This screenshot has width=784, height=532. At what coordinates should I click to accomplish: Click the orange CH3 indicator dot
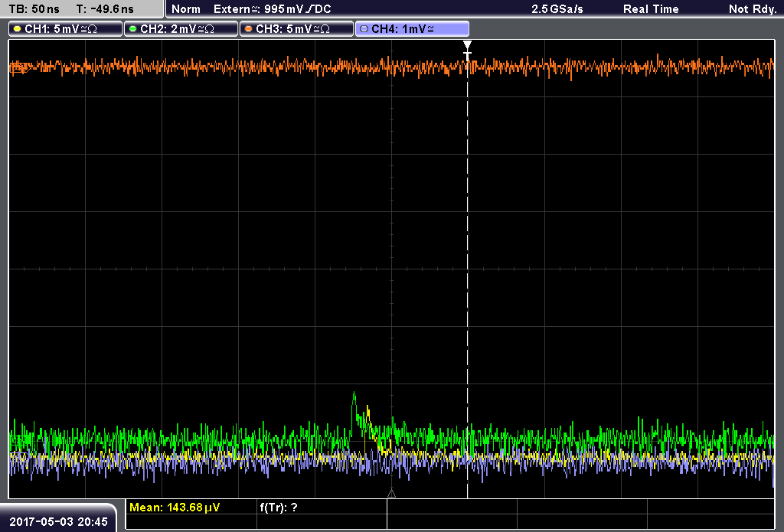coord(249,29)
